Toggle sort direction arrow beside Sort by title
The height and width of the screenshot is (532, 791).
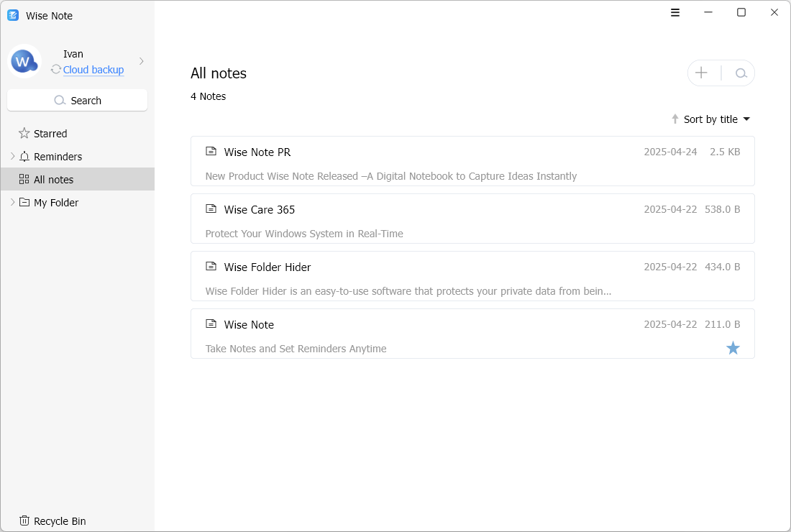(675, 119)
